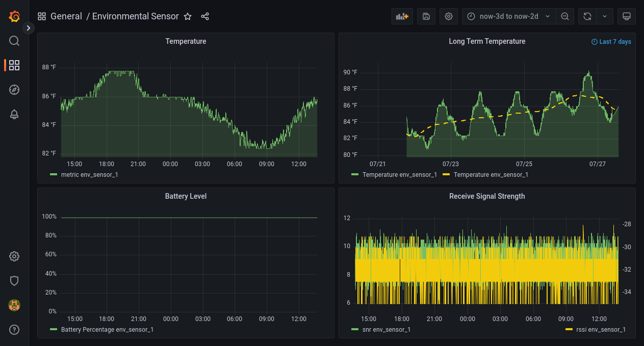
Task: Add a new panel to dashboard
Action: pos(402,16)
